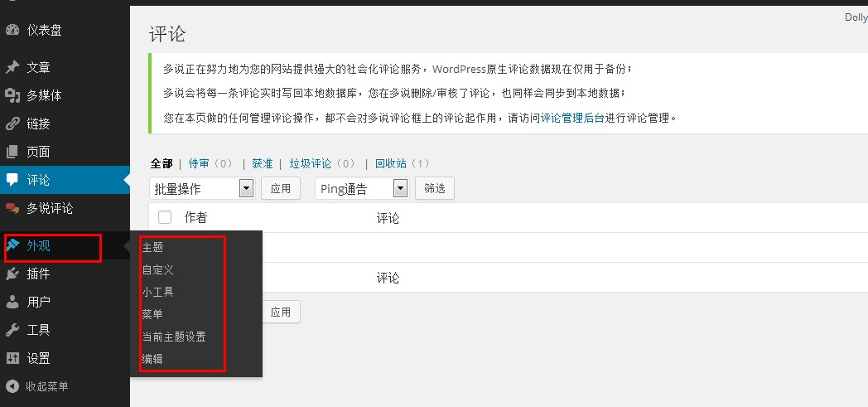Click the Posts pushpin icon
Image resolution: width=868 pixels, height=407 pixels.
[x=12, y=67]
